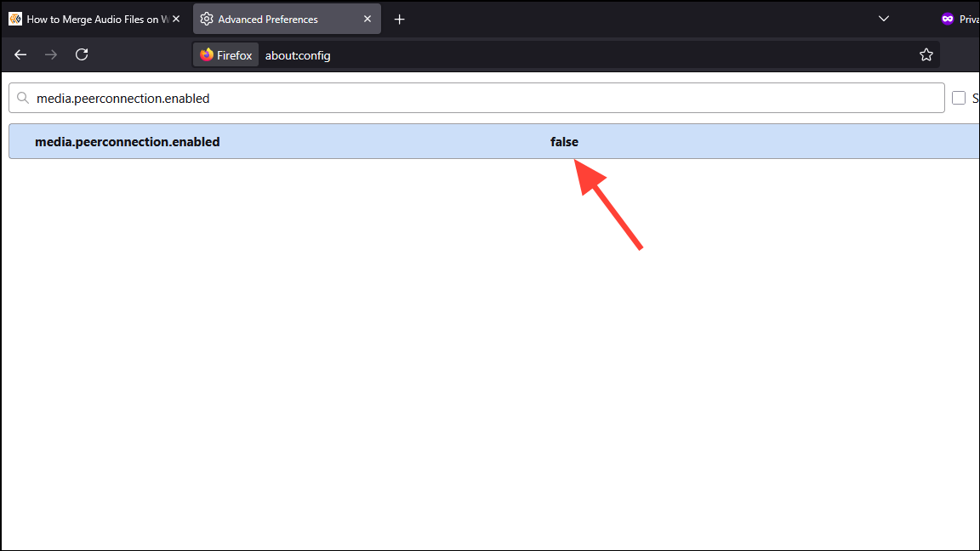
Task: Expand the list all tabs chevron
Action: tap(883, 19)
